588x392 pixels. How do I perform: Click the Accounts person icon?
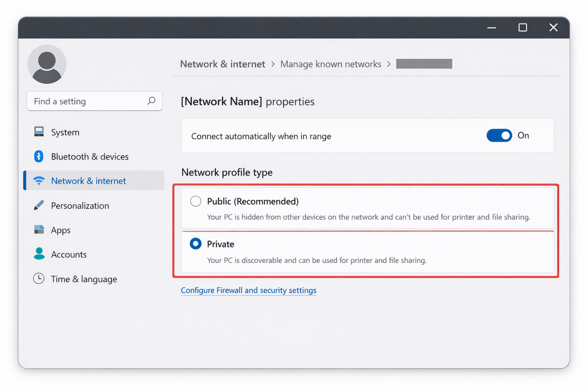click(39, 254)
